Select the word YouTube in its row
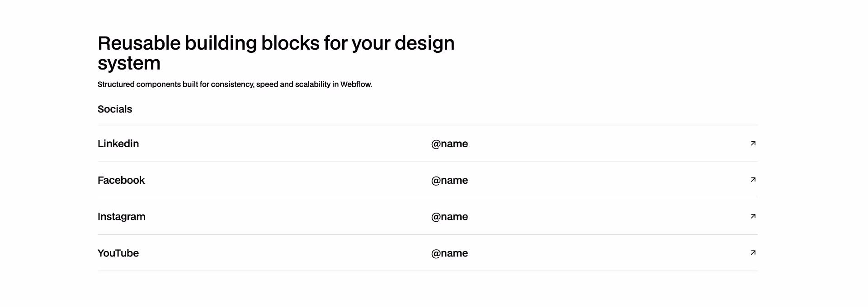 (118, 253)
